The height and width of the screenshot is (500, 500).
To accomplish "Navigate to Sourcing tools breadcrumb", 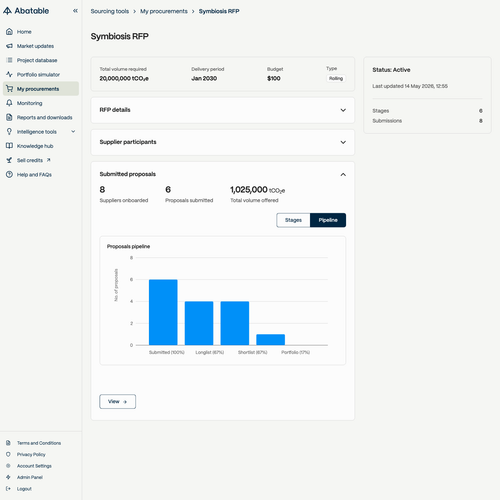I will [110, 11].
